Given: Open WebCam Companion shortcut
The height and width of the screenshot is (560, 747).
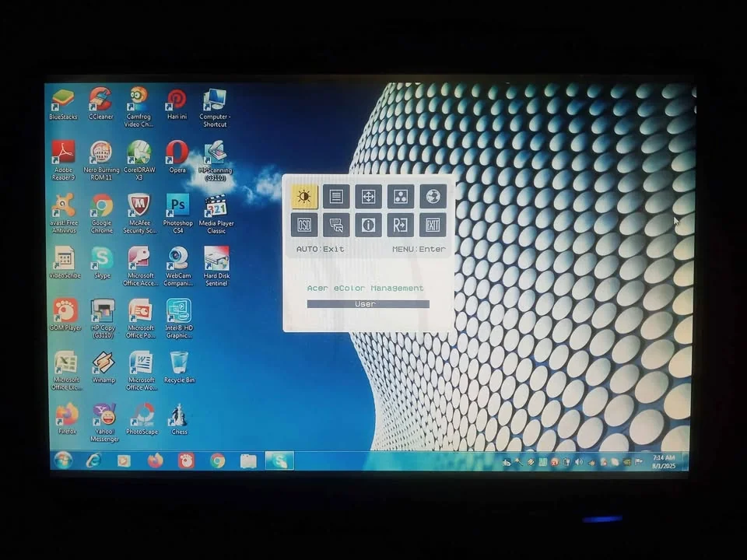Looking at the screenshot, I should click(x=178, y=266).
